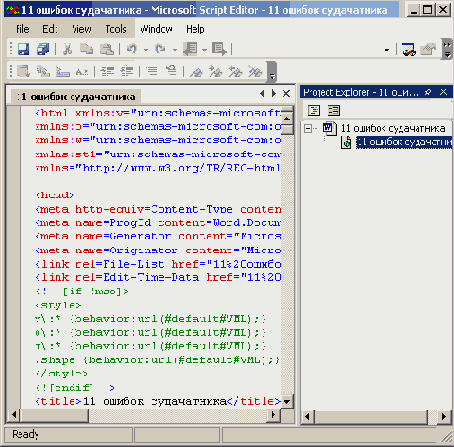
Task: Toggle auto-hide pin on Project Explorer
Action: 428,92
